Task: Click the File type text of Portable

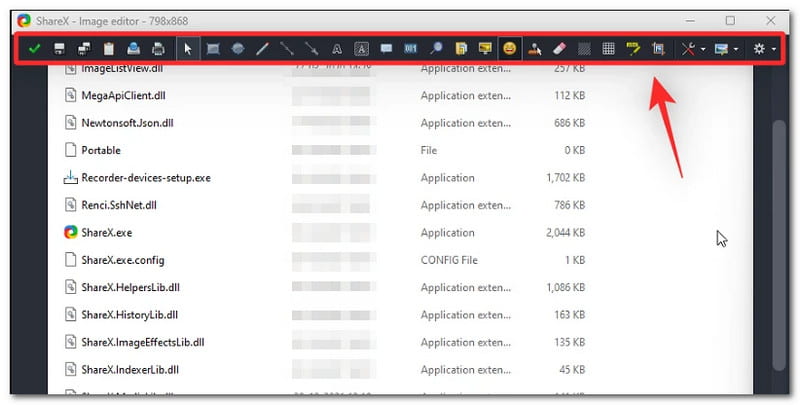Action: coord(429,150)
